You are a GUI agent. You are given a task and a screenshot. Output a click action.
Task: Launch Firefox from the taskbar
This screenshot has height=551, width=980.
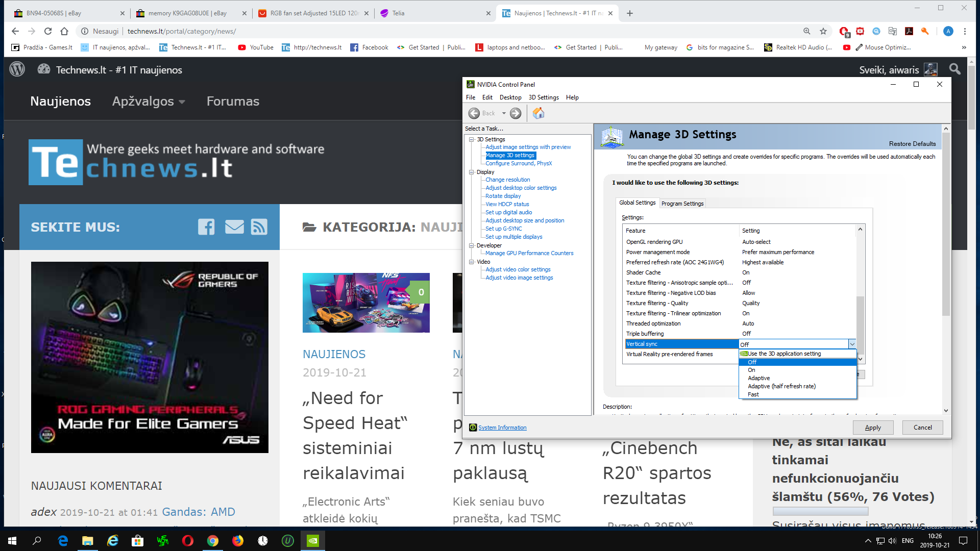[x=238, y=540]
